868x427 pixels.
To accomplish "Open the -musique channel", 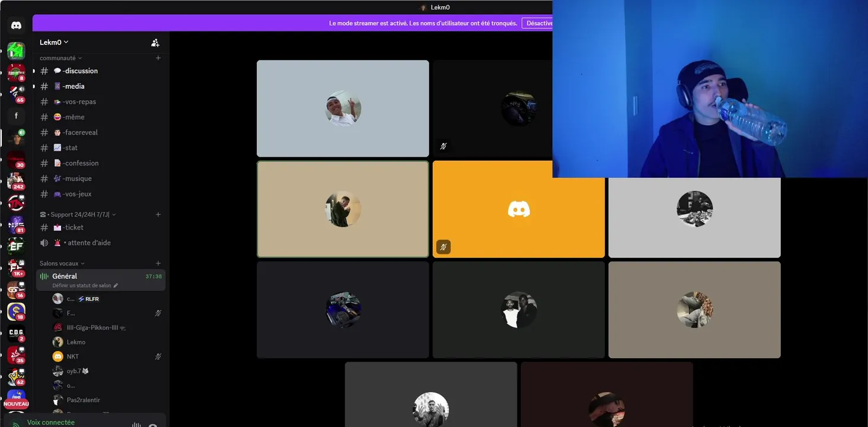I will (101, 179).
